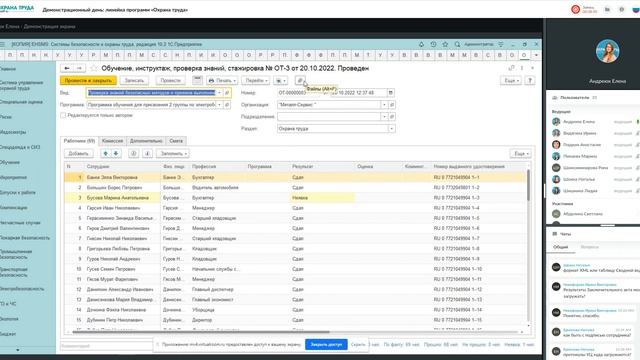The height and width of the screenshot is (360, 640).
Task: Expand the Перейти dropdown button
Action: [x=255, y=80]
